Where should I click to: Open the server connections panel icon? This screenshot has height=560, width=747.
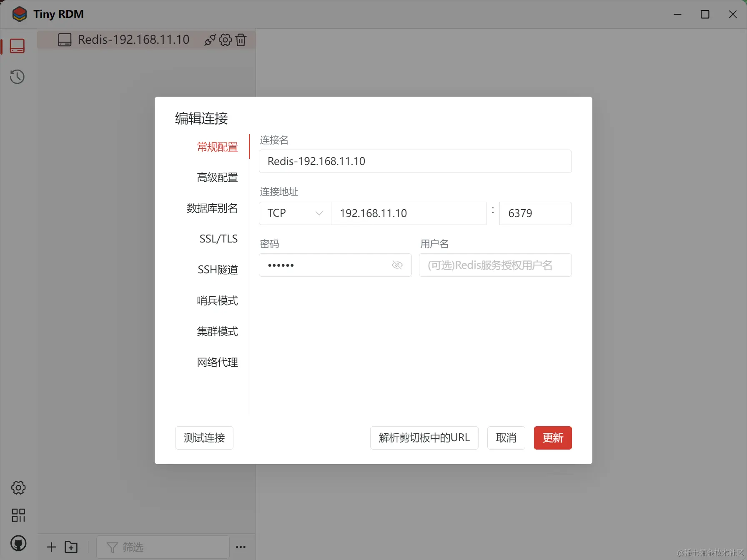coord(17,46)
